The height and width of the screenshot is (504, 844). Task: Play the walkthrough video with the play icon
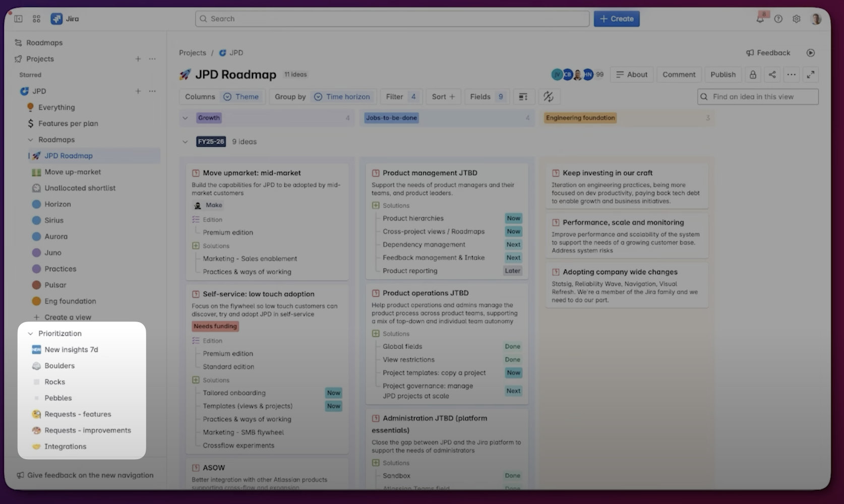pyautogui.click(x=811, y=52)
